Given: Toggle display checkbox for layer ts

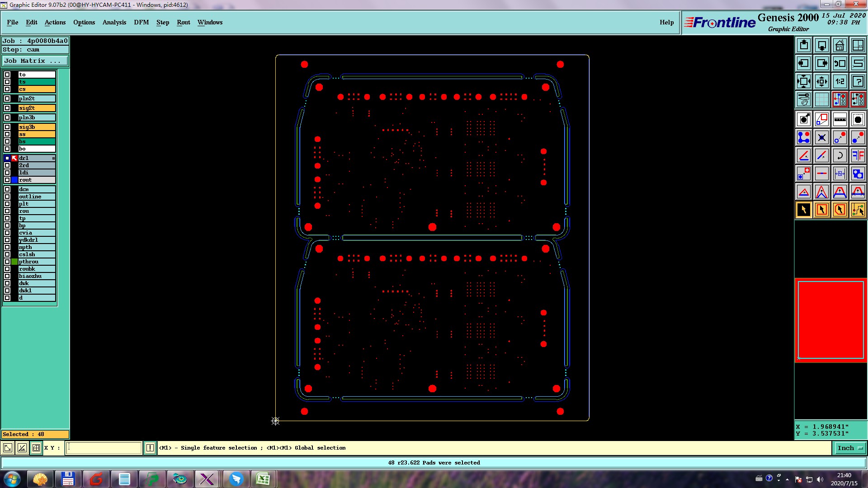Looking at the screenshot, I should click(7, 82).
